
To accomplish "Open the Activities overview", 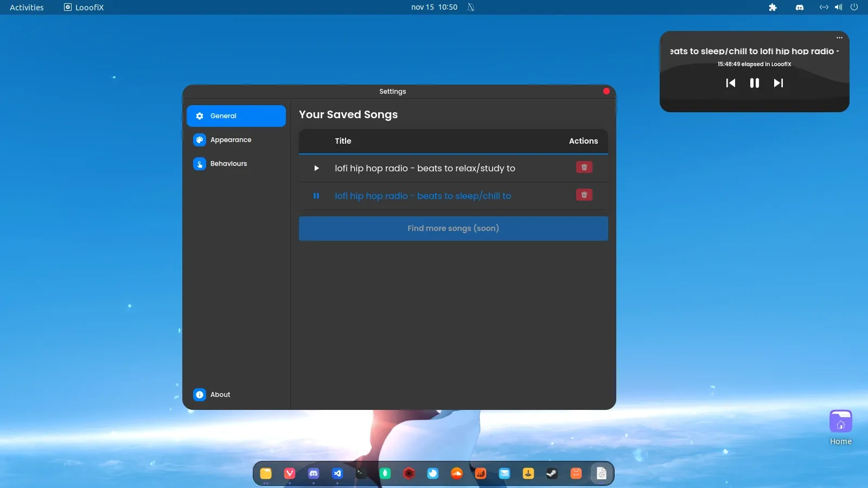I will pos(27,8).
